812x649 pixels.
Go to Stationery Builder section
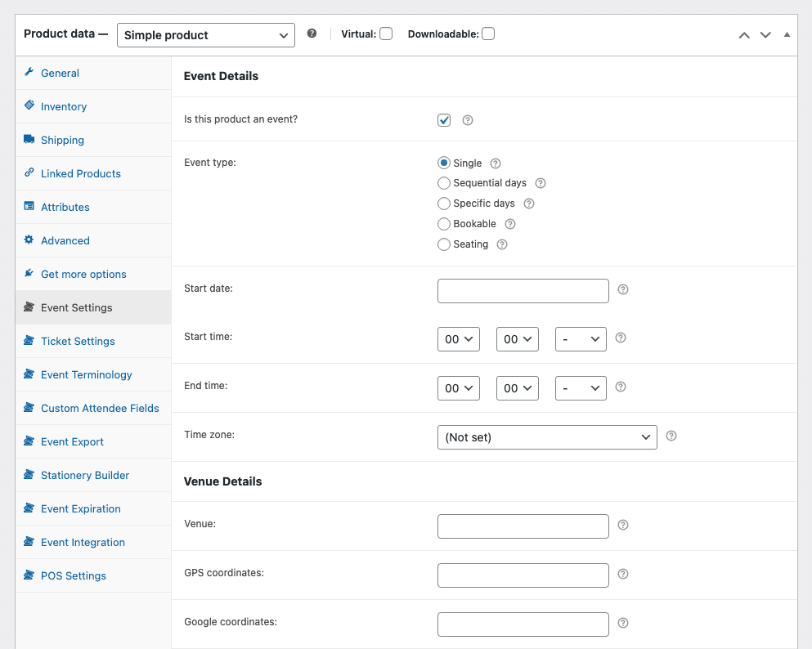(85, 475)
